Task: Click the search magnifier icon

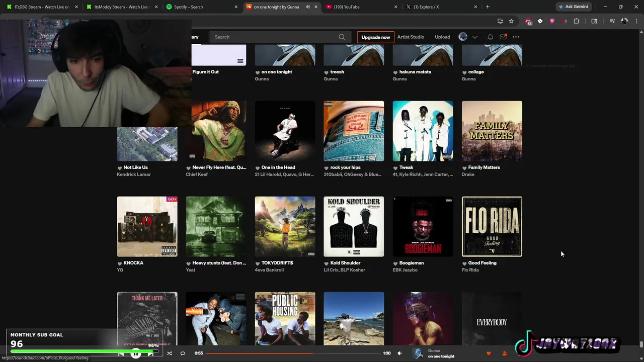Action: coord(342,37)
